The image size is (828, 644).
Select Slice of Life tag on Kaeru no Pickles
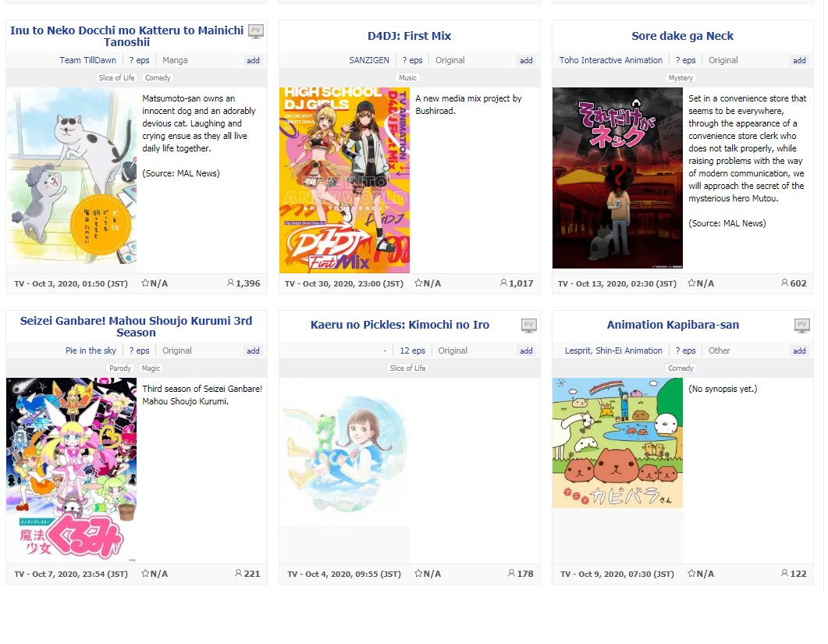click(x=407, y=368)
